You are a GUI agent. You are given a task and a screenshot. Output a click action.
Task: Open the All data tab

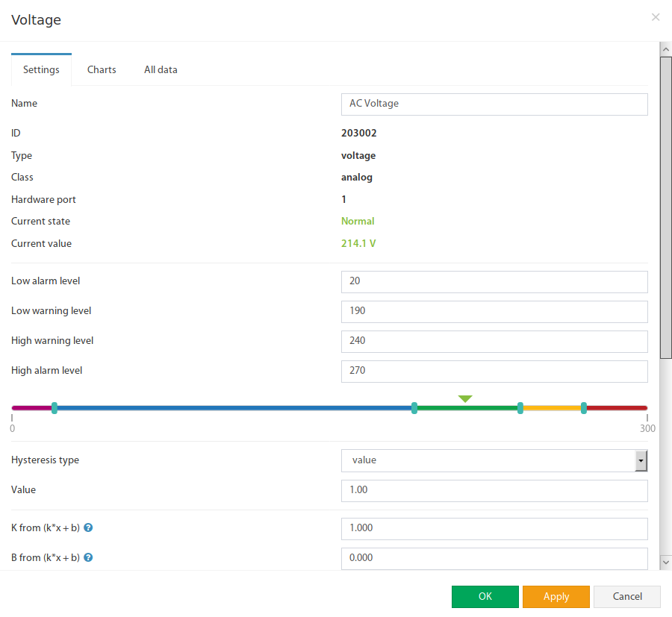click(x=161, y=70)
